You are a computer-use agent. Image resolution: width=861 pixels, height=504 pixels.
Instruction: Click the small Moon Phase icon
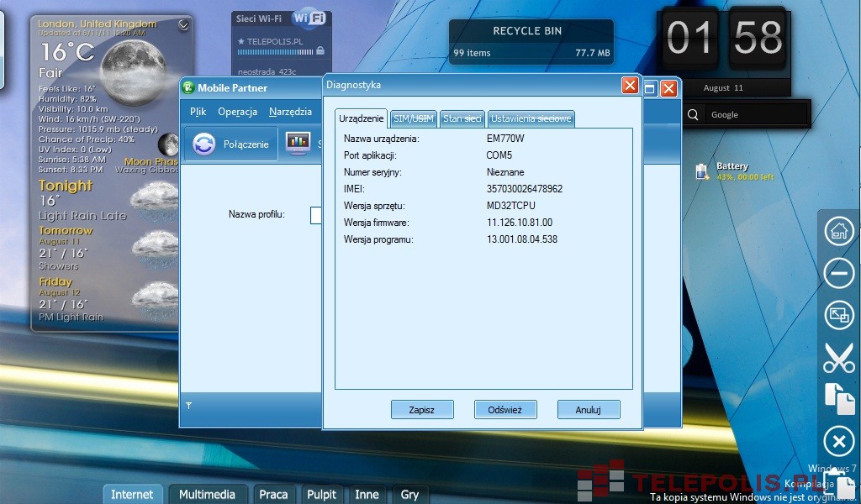pyautogui.click(x=168, y=144)
